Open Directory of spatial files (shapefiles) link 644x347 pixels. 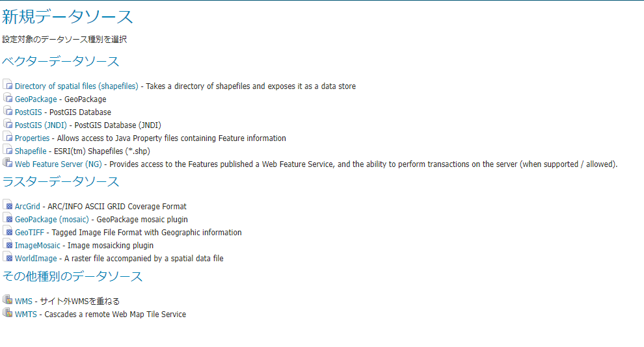[x=77, y=86]
